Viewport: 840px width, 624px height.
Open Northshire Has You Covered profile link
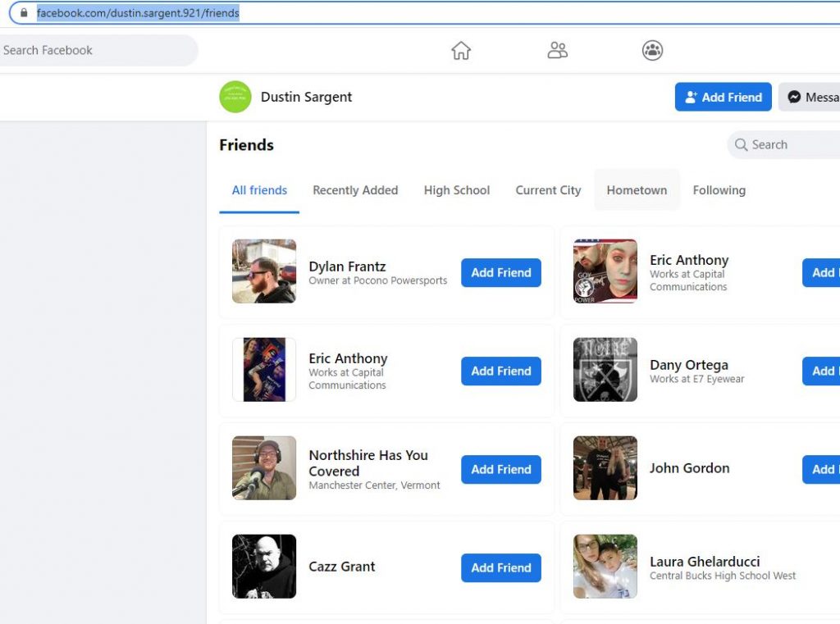click(368, 462)
